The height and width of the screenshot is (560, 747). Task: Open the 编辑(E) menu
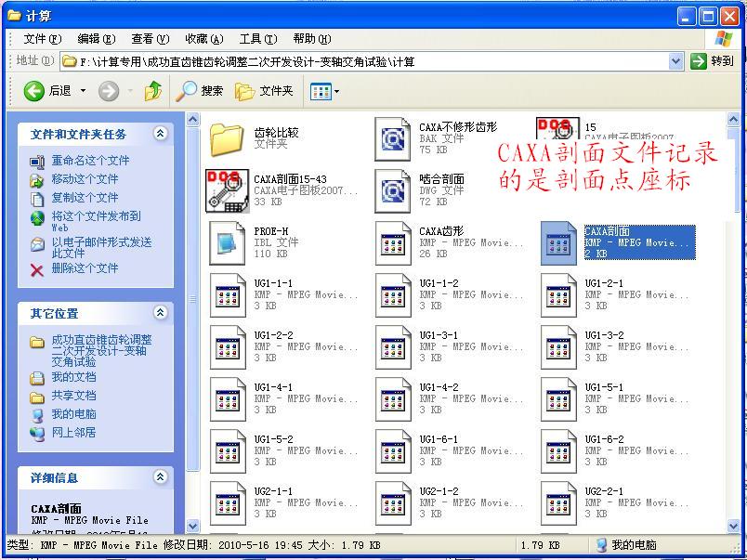97,39
